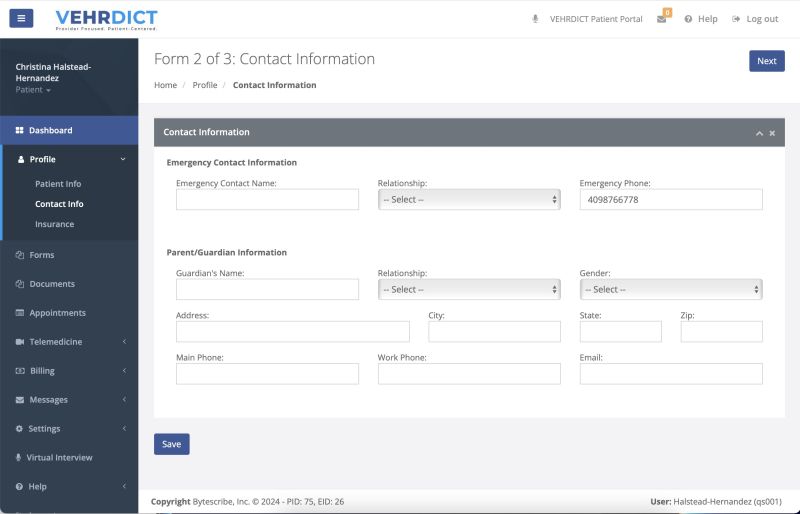
Task: Click the State input field
Action: (x=620, y=332)
